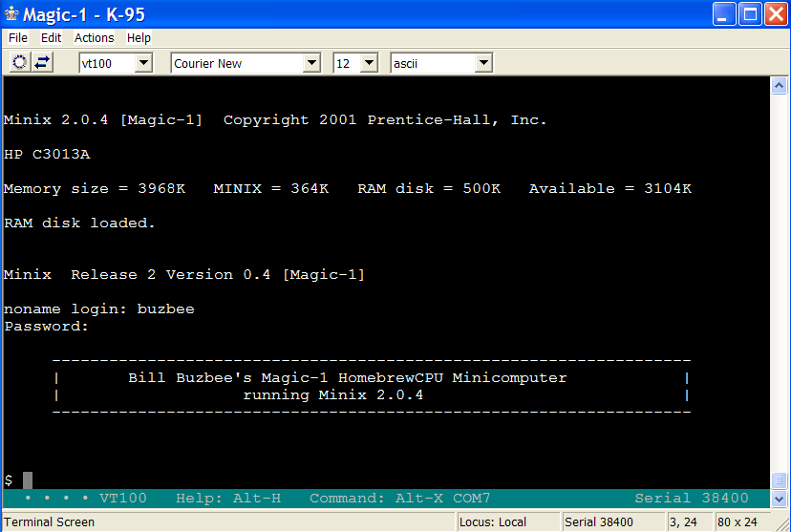Click the dialer icon in the toolbar
The image size is (791, 532).
coord(19,63)
